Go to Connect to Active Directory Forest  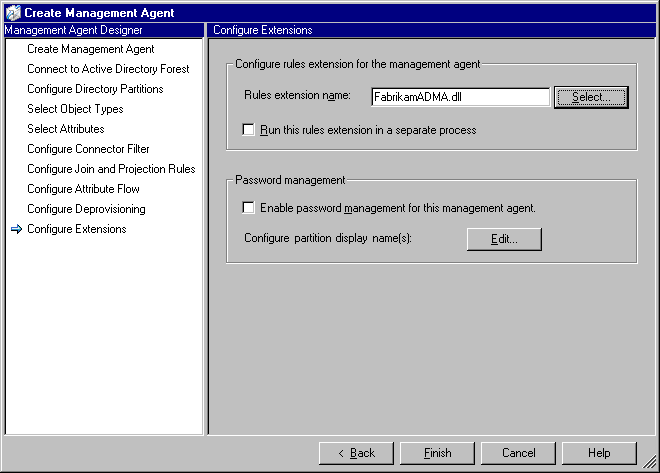coord(108,69)
